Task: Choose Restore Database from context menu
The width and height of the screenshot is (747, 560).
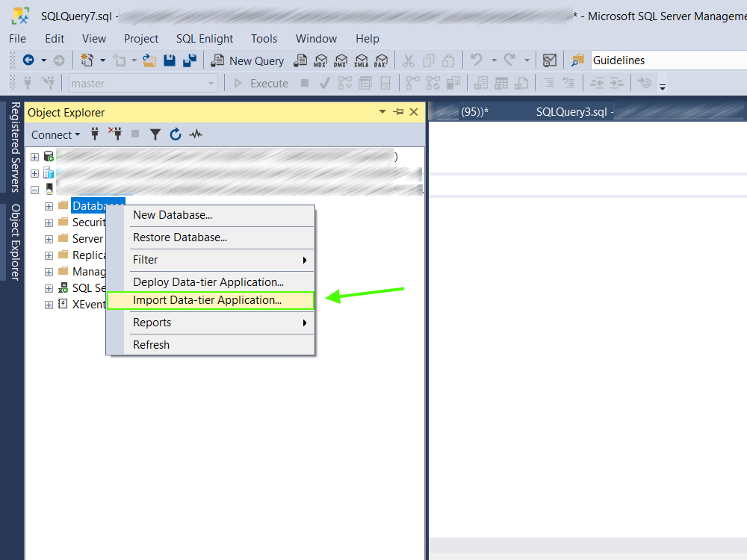Action: click(x=180, y=237)
